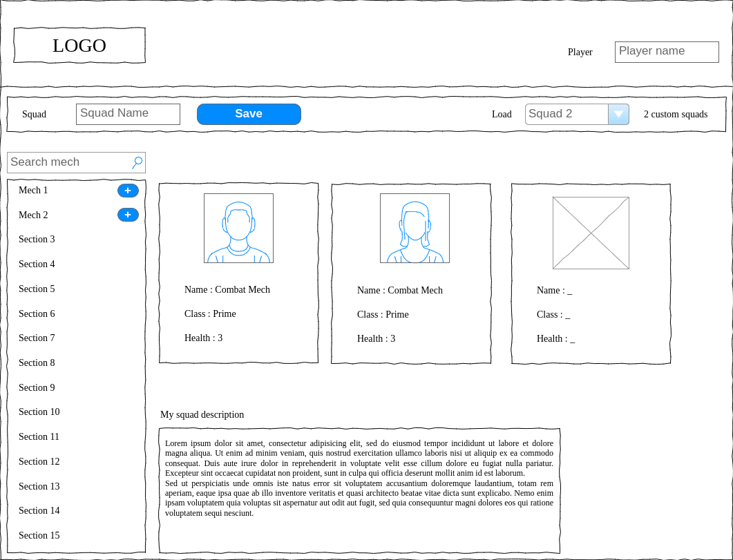Open the Squad 2 load dropdown arrow

tap(618, 115)
